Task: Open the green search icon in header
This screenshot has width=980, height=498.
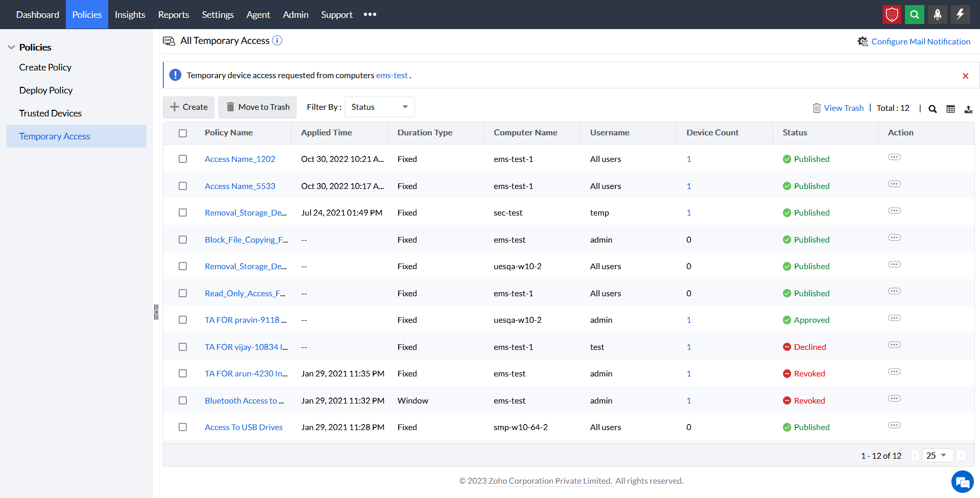Action: [915, 15]
